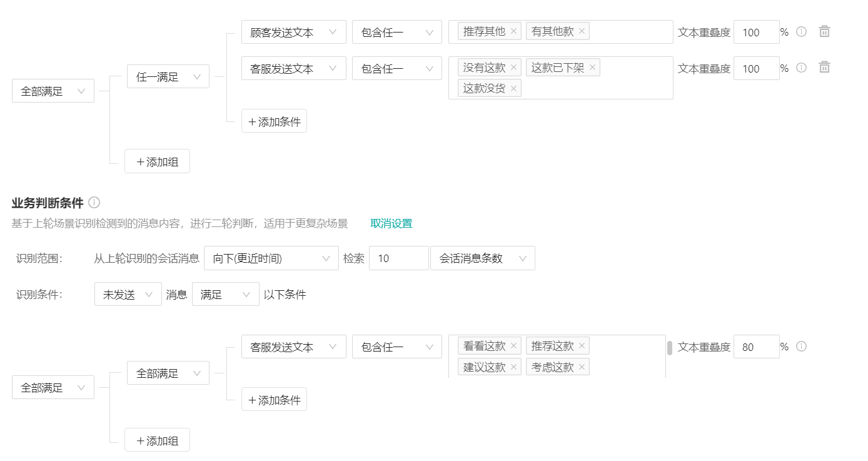Click the 识别范围 label

[39, 258]
